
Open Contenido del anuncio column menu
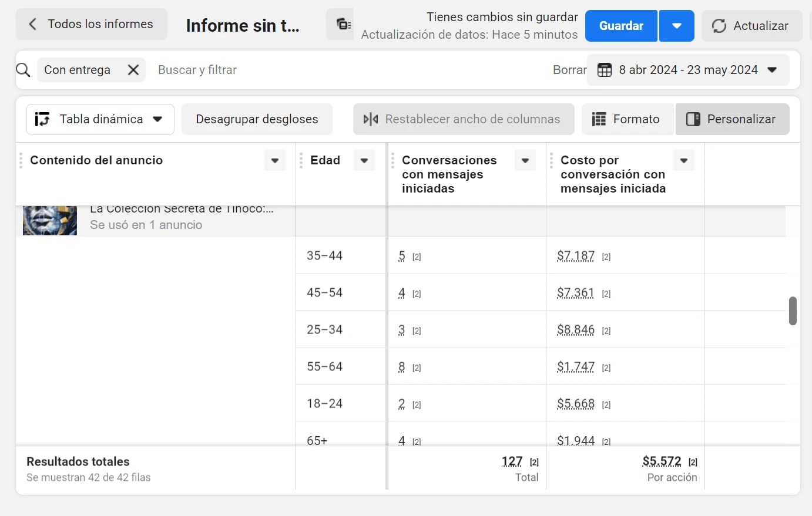click(275, 160)
